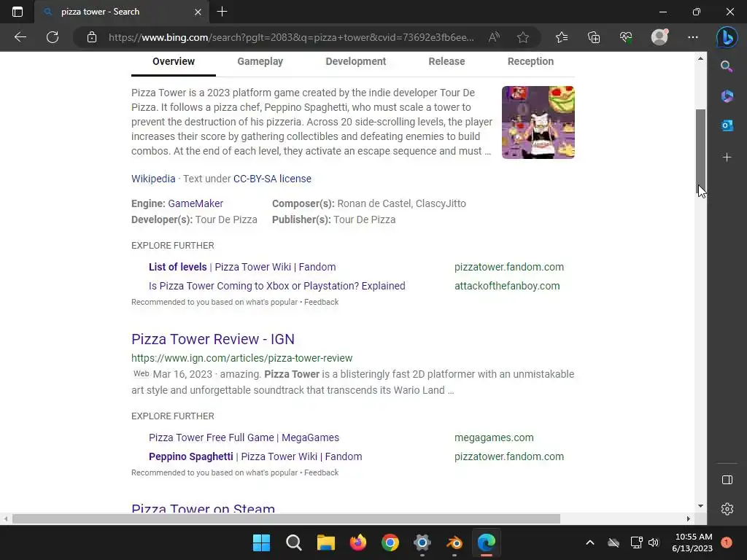This screenshot has width=747, height=560.
Task: Add this page to favorites star
Action: pyautogui.click(x=523, y=37)
